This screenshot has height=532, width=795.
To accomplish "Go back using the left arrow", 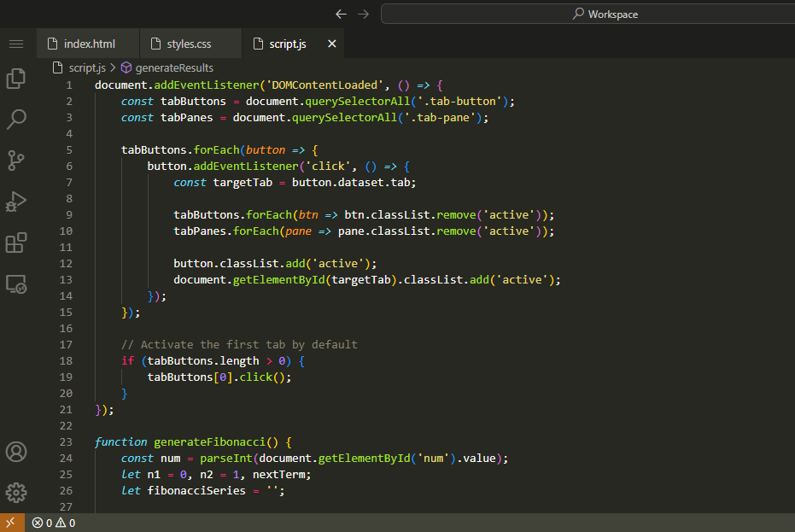I will point(342,14).
